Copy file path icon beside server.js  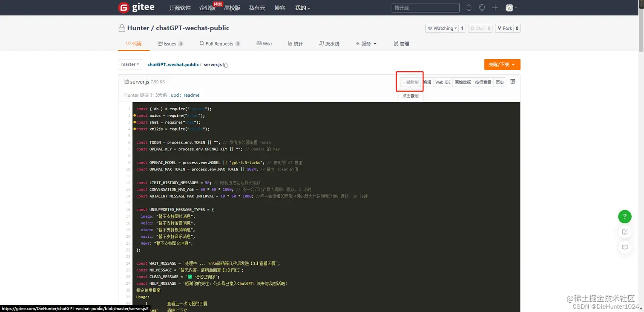pos(226,65)
